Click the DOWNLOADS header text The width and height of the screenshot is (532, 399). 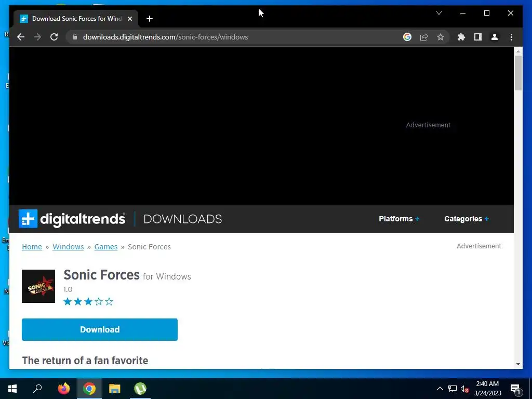(182, 219)
